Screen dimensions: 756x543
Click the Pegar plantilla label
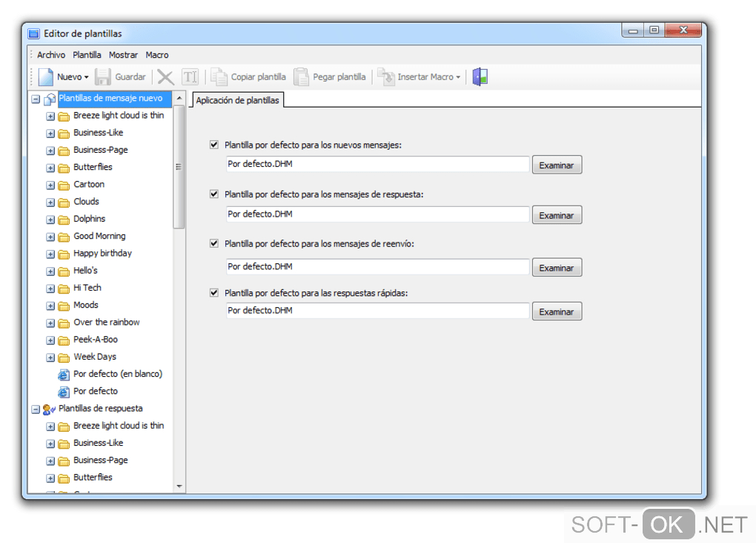point(339,76)
